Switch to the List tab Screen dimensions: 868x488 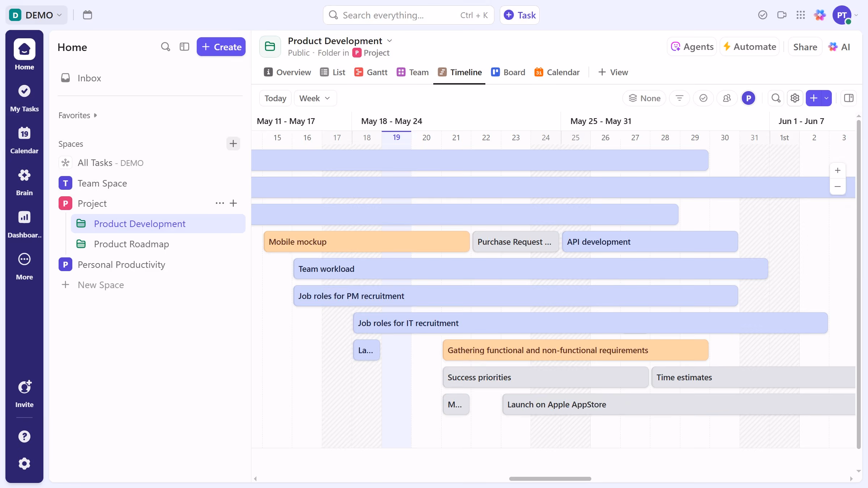coord(333,72)
